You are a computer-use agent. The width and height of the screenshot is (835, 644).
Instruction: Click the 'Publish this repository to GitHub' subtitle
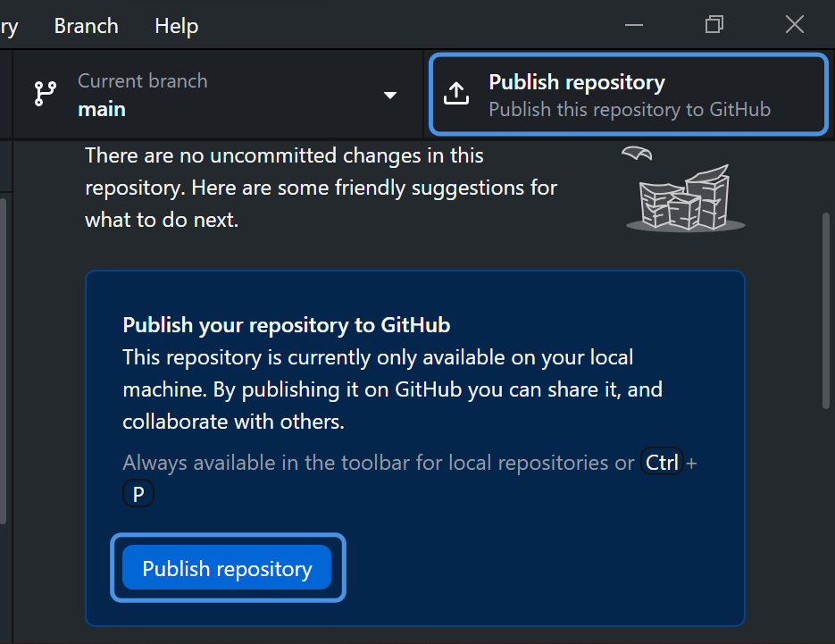(x=629, y=110)
